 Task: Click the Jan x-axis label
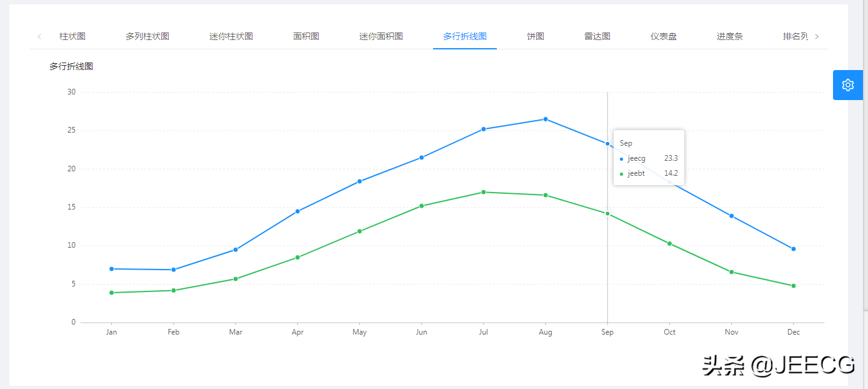tap(112, 332)
